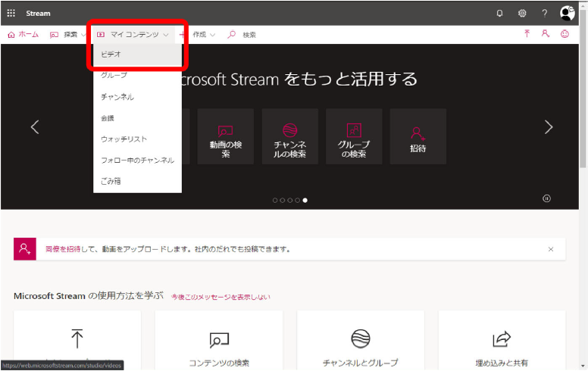Open the help question mark icon
The image size is (588, 371).
pos(545,14)
